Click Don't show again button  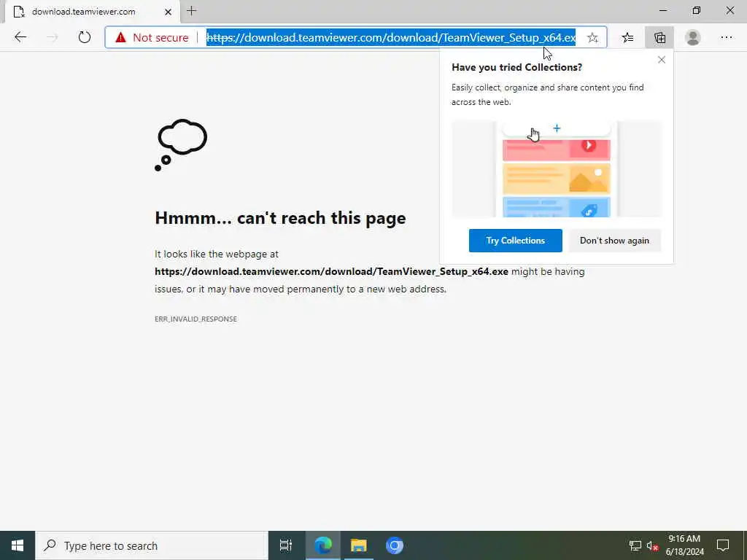point(614,241)
